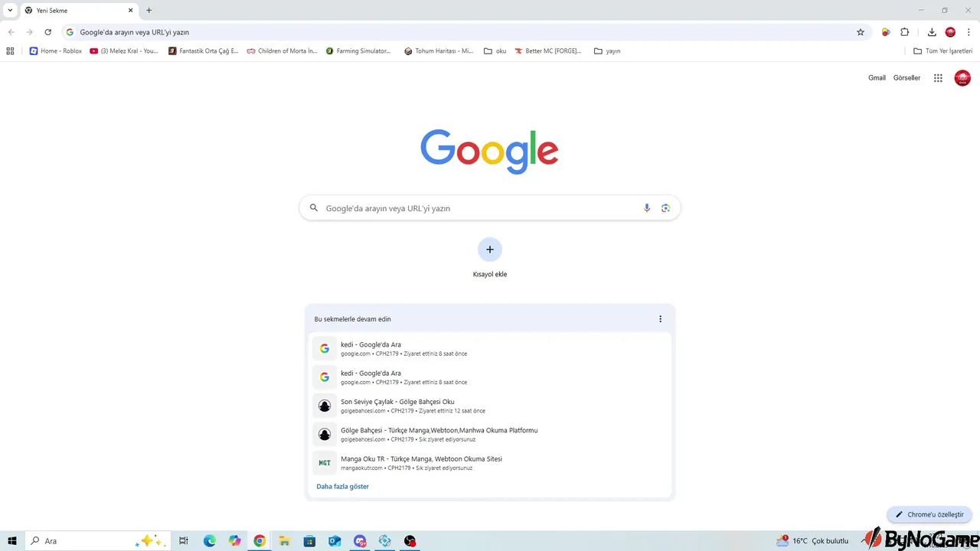Click the Google logo
Viewport: 980px width, 551px height.
[x=489, y=151]
